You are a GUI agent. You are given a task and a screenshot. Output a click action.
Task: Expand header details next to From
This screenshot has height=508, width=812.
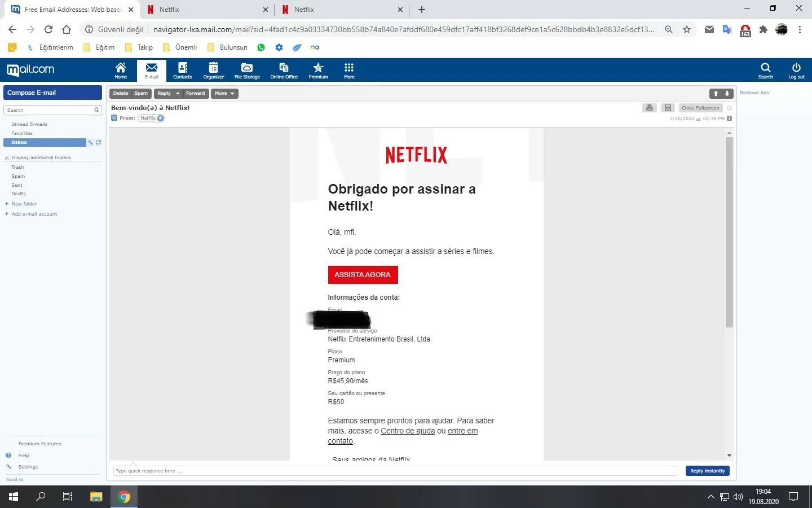pyautogui.click(x=114, y=118)
